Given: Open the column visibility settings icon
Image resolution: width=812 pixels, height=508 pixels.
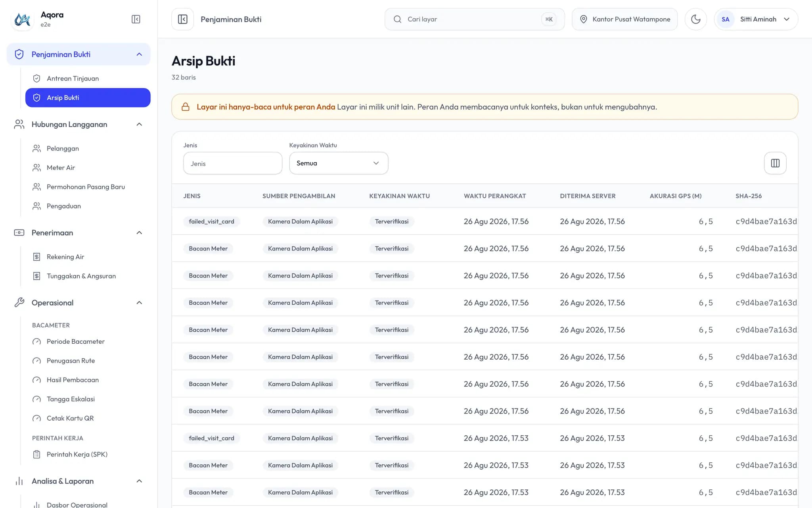Looking at the screenshot, I should 775,163.
